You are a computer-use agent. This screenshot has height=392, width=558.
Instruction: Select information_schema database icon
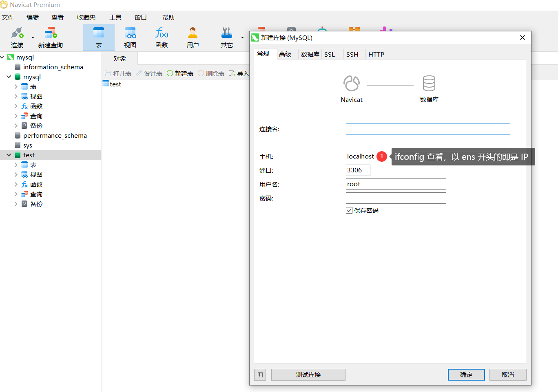click(18, 67)
